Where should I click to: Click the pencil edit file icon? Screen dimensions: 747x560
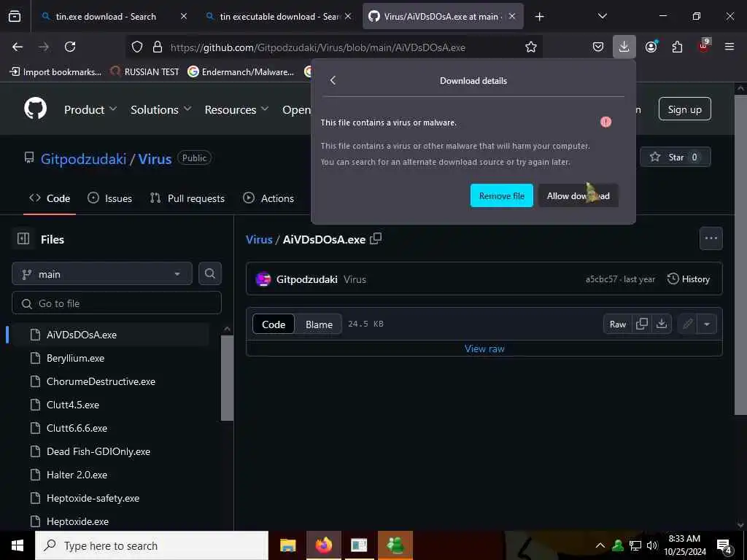pyautogui.click(x=687, y=324)
